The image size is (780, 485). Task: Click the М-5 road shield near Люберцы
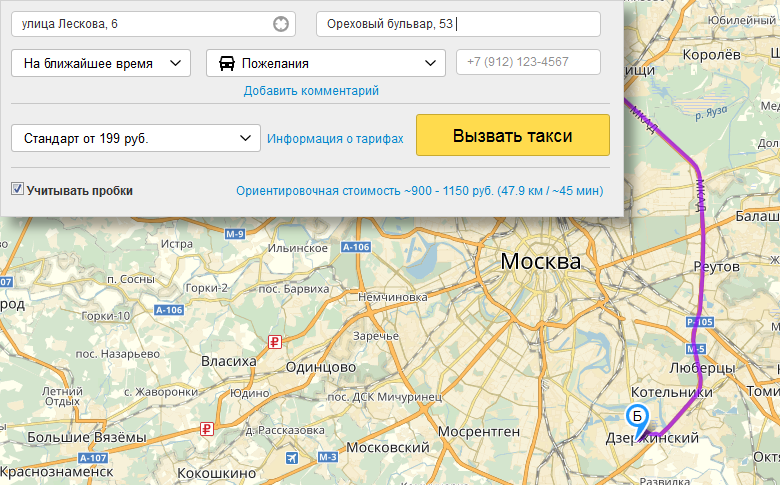(696, 349)
